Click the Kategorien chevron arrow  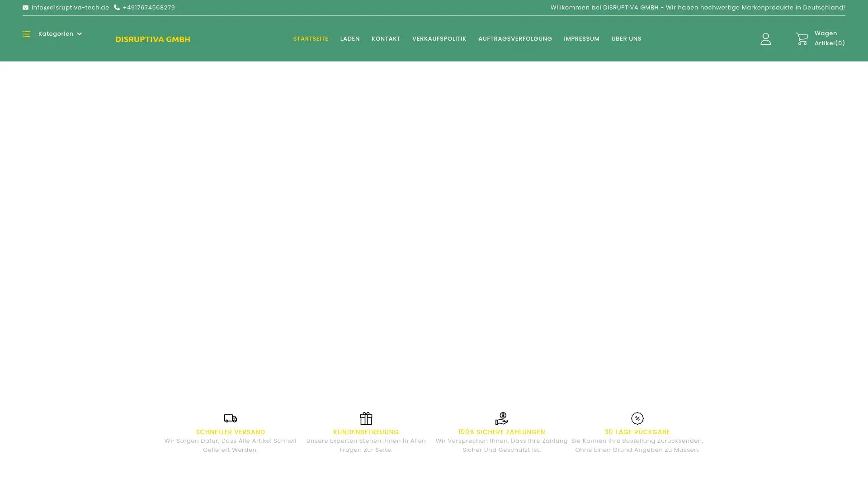[80, 34]
